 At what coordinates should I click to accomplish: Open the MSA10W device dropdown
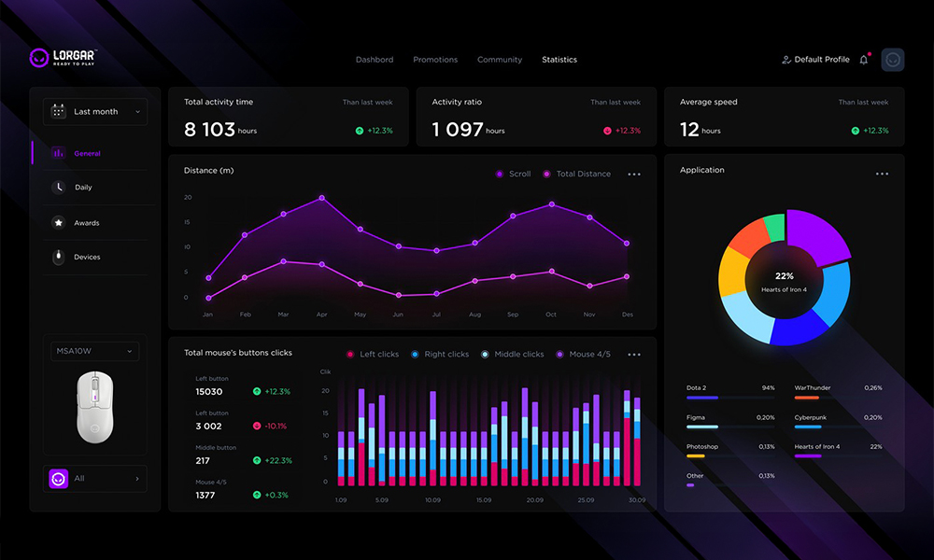(94, 351)
